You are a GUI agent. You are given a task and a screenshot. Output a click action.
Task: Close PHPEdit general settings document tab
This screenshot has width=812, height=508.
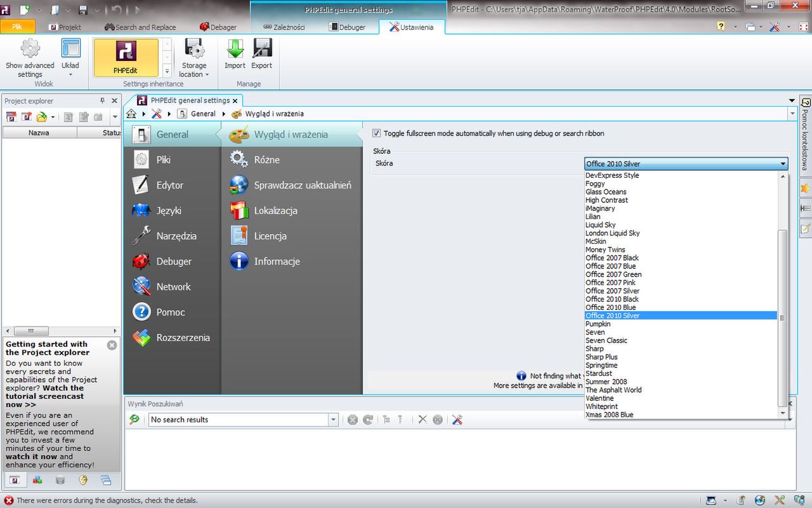[x=235, y=101]
